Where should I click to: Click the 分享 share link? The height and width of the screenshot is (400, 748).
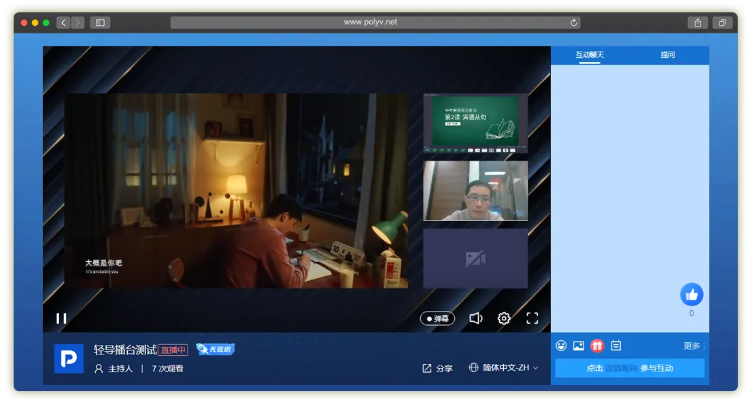click(437, 368)
